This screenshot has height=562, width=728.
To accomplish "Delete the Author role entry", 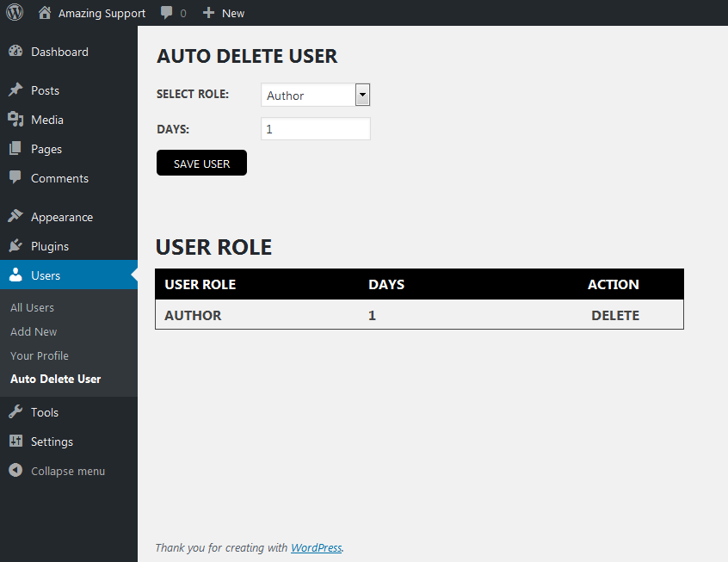I will click(614, 315).
